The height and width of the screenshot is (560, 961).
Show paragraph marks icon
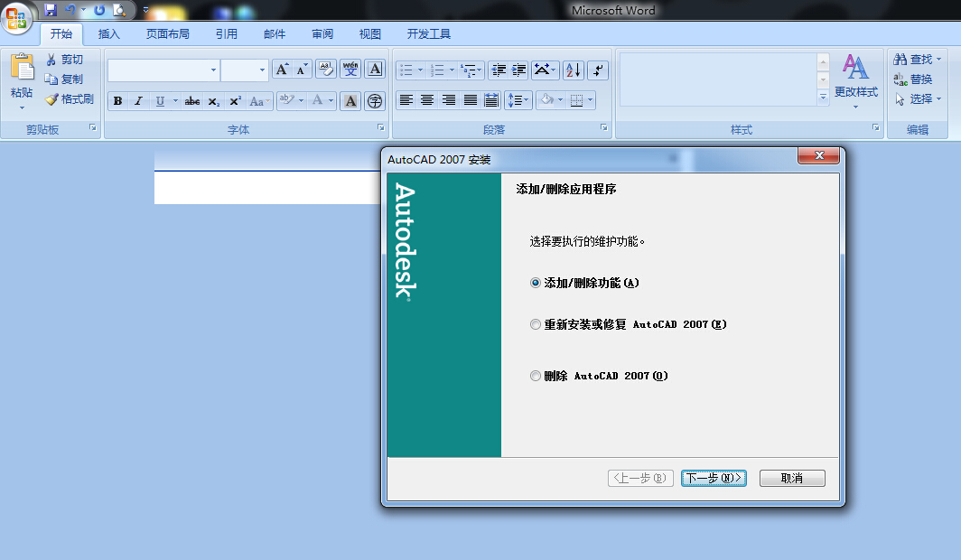[598, 70]
